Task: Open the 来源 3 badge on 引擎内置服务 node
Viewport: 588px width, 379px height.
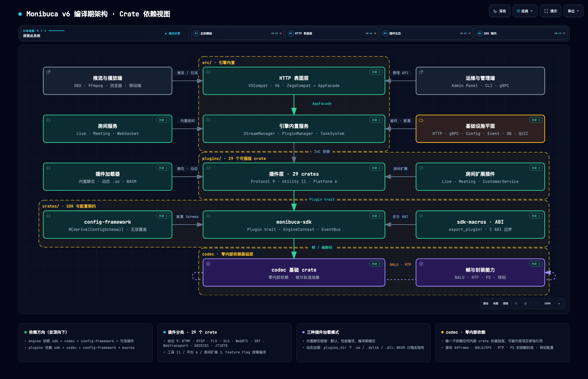Action: point(376,120)
